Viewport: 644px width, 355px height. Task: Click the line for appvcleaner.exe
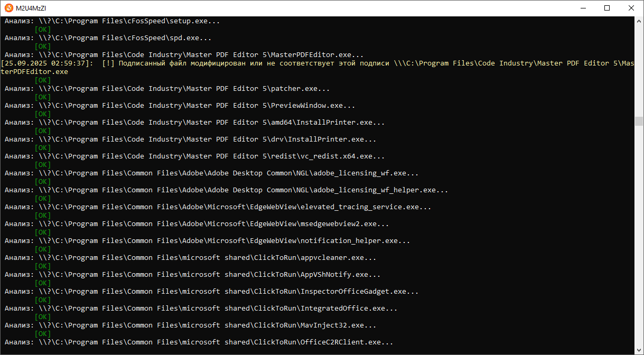click(x=191, y=258)
